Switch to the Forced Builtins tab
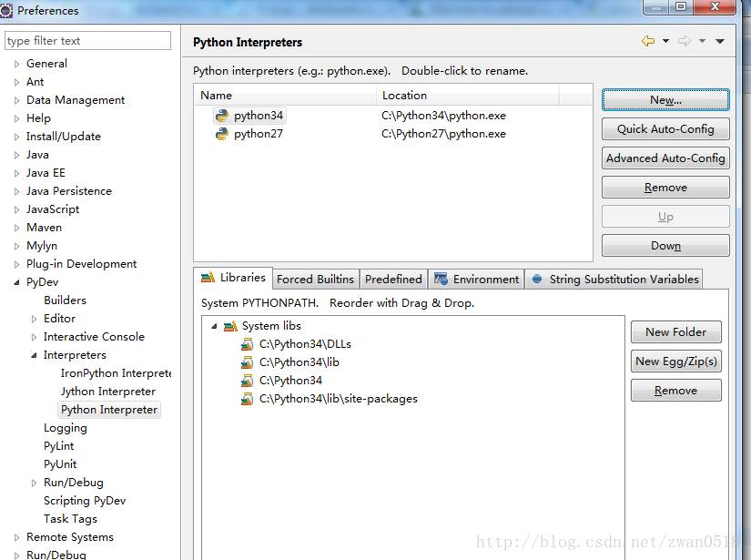 pos(315,280)
